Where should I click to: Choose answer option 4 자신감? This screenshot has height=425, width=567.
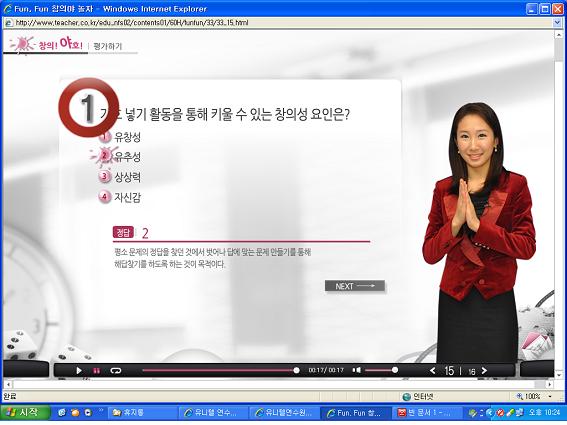tap(120, 197)
